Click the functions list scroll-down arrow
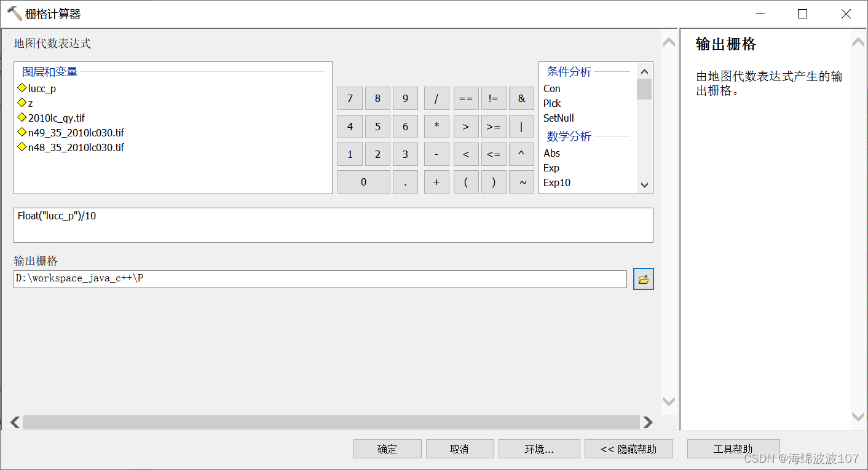The height and width of the screenshot is (470, 868). 644,184
